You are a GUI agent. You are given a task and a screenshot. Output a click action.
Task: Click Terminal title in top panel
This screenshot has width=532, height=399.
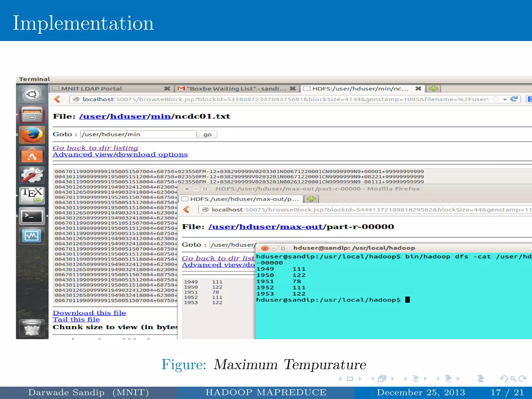tap(34, 79)
